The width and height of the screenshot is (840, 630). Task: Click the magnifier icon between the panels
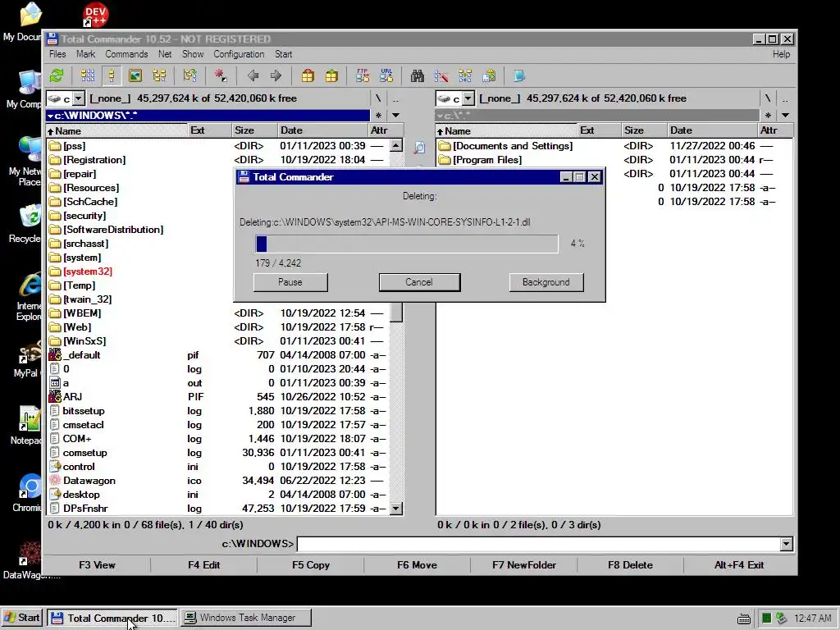coord(419,147)
